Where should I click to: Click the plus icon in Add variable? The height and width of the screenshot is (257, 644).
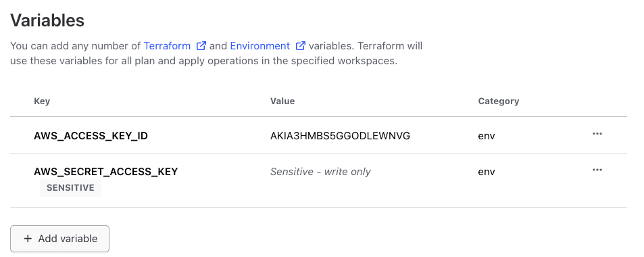pyautogui.click(x=28, y=239)
